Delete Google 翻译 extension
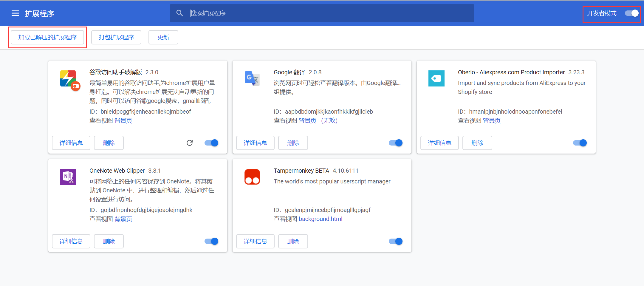 (x=293, y=143)
